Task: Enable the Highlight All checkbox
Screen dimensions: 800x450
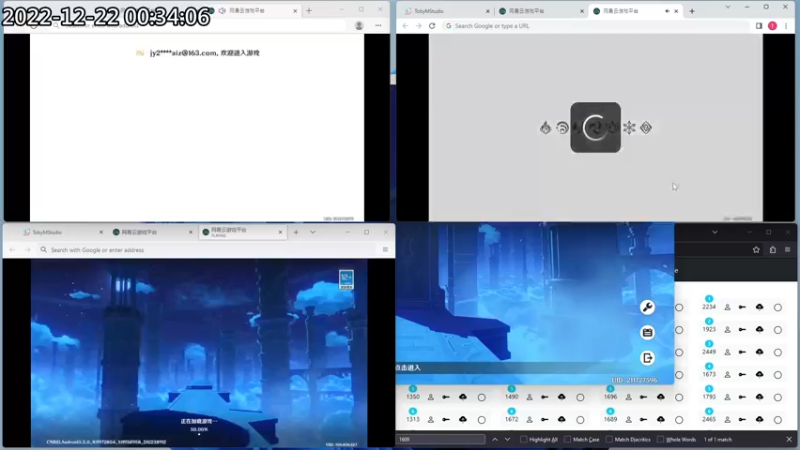Action: pos(523,439)
